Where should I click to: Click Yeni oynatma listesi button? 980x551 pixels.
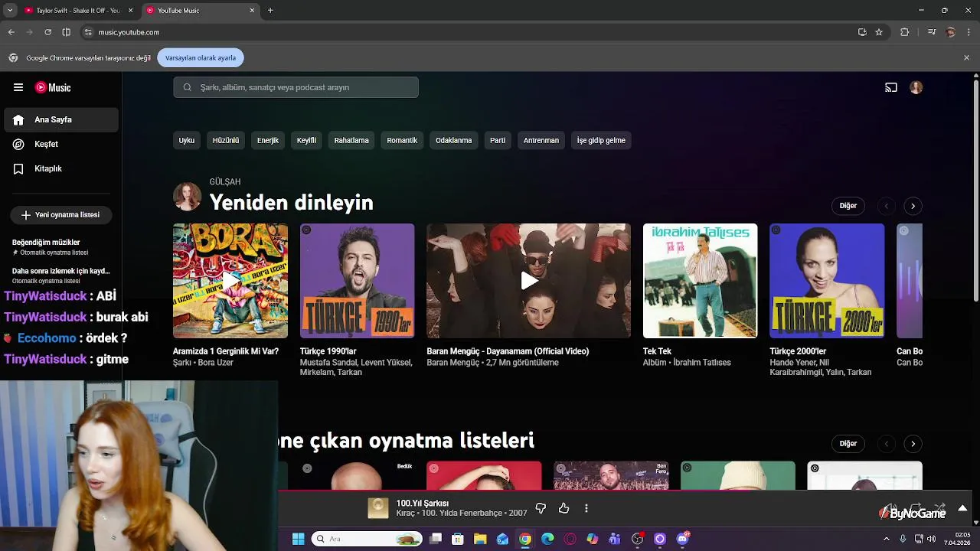(x=61, y=215)
